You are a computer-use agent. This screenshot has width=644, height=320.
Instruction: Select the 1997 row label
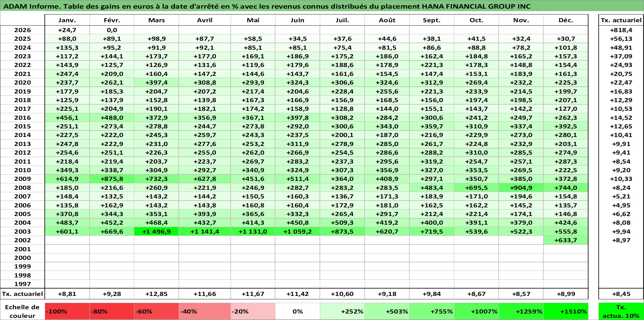[23, 284]
